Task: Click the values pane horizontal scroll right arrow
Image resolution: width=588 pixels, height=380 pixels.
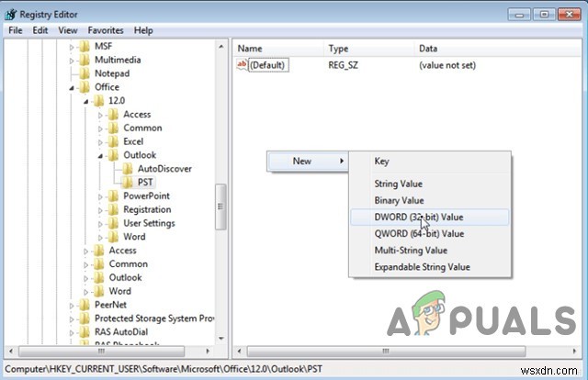Action: (574, 352)
